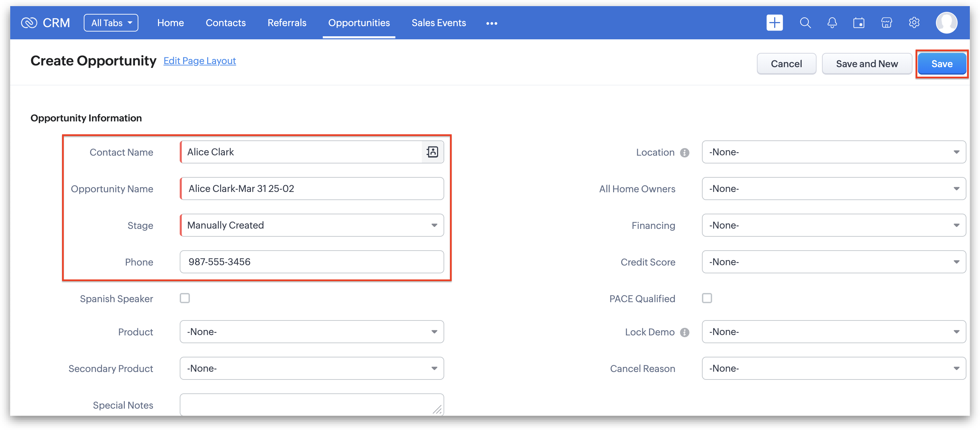The width and height of the screenshot is (980, 430).
Task: Open the settings gear icon
Action: click(x=914, y=23)
